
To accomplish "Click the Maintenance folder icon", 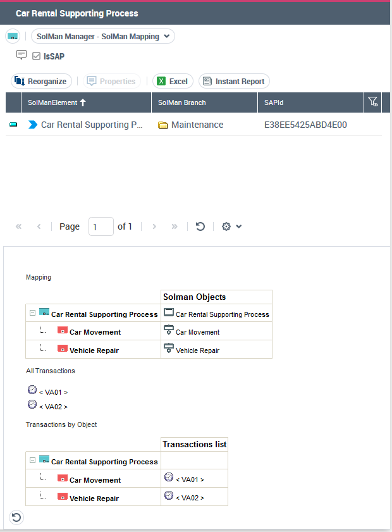I will point(163,125).
